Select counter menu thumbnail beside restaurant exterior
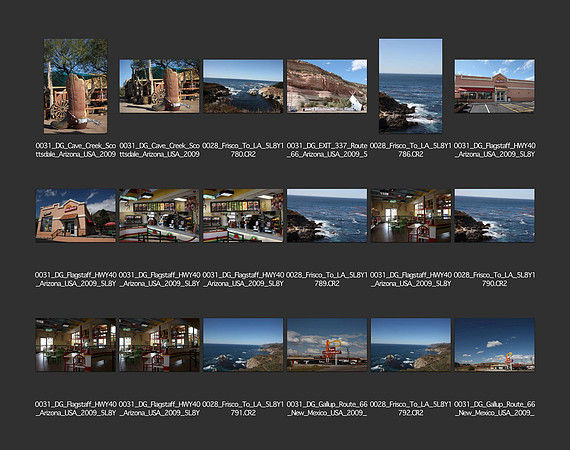The width and height of the screenshot is (570, 450). pos(159,216)
